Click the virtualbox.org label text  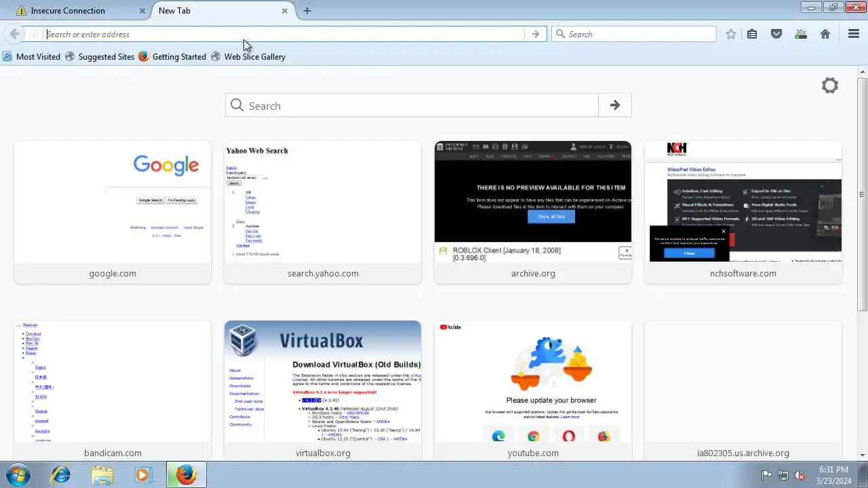[x=323, y=453]
